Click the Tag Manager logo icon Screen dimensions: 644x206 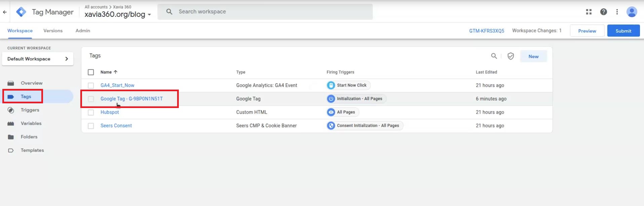(21, 12)
